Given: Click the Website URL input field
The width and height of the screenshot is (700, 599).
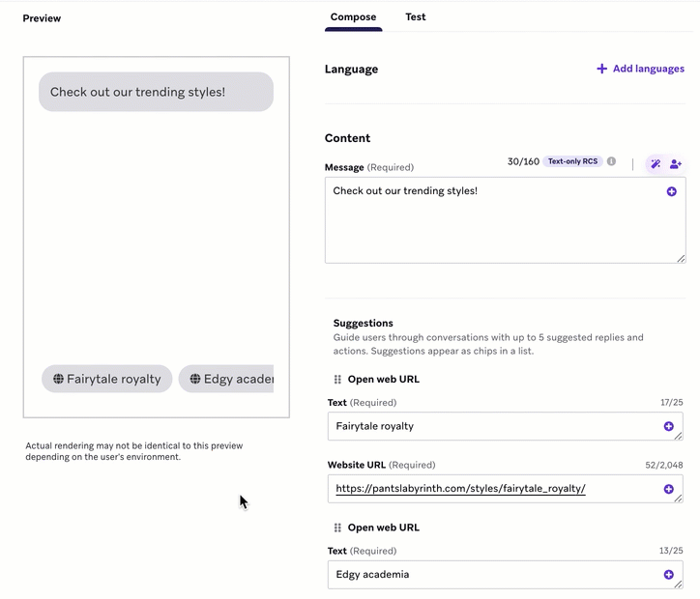Looking at the screenshot, I should tap(493, 489).
